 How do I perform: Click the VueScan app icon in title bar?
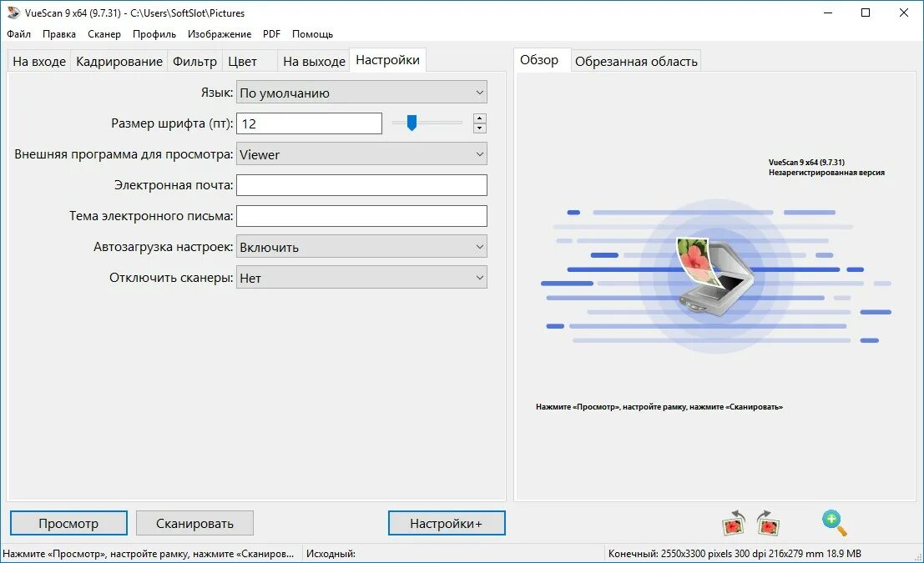click(x=13, y=13)
